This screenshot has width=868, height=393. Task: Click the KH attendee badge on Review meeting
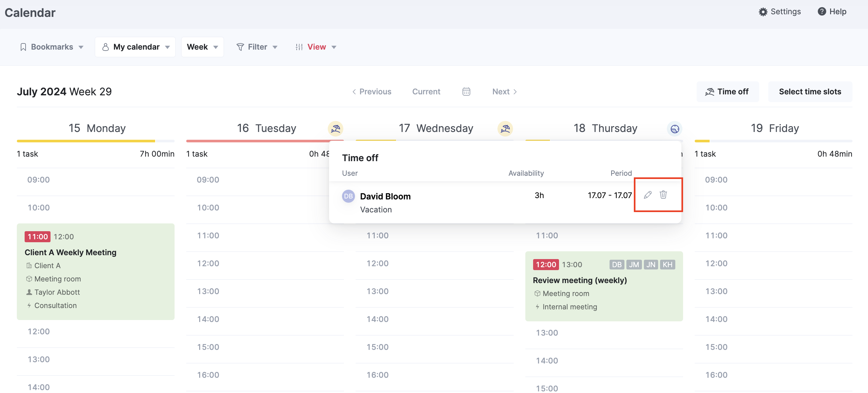668,265
